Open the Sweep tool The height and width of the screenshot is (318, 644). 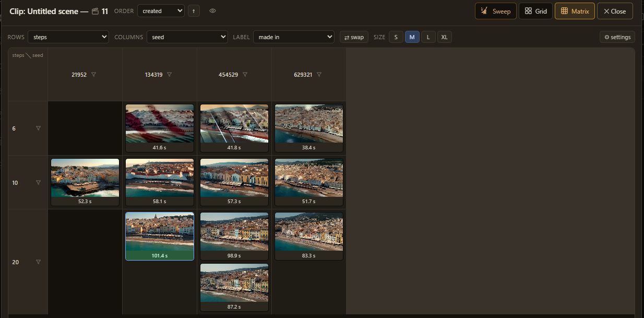coord(496,11)
